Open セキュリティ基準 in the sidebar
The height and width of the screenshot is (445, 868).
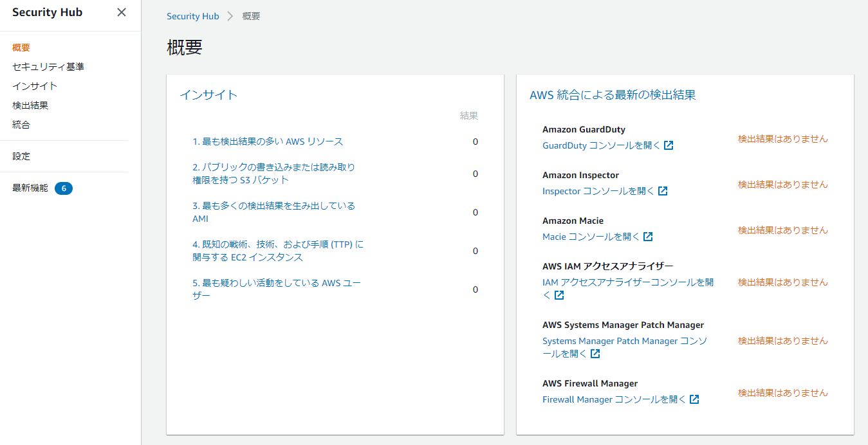(x=48, y=67)
